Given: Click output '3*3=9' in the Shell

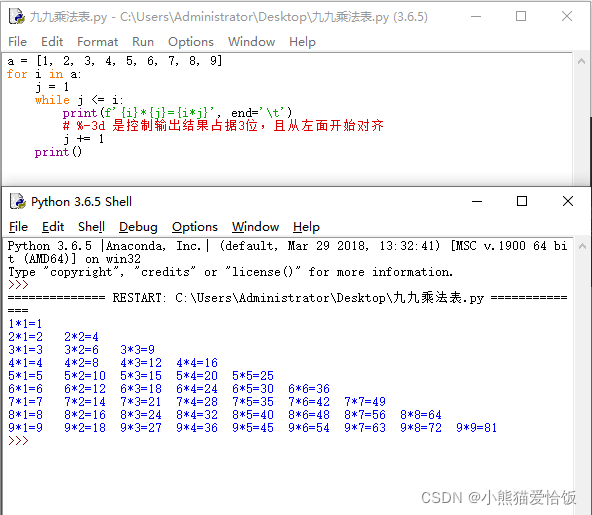Looking at the screenshot, I should click(137, 349).
